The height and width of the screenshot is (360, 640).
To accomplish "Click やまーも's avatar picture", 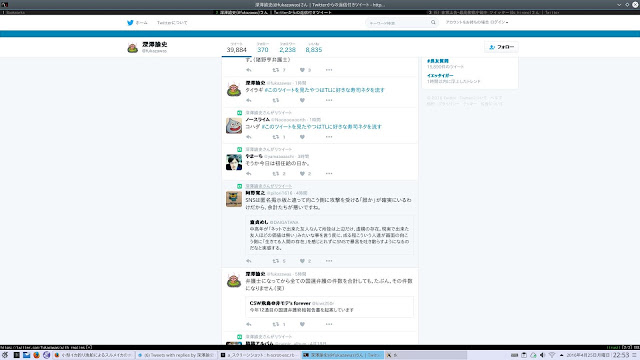I will coord(234,162).
